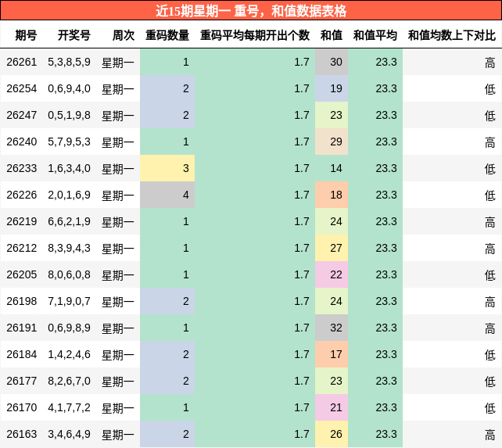Click issue number 26198
The width and height of the screenshot is (502, 448).
[x=22, y=301]
